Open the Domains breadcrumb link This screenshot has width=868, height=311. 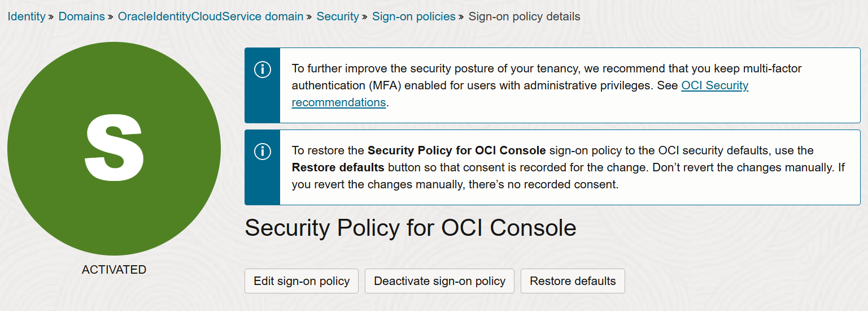[x=82, y=16]
